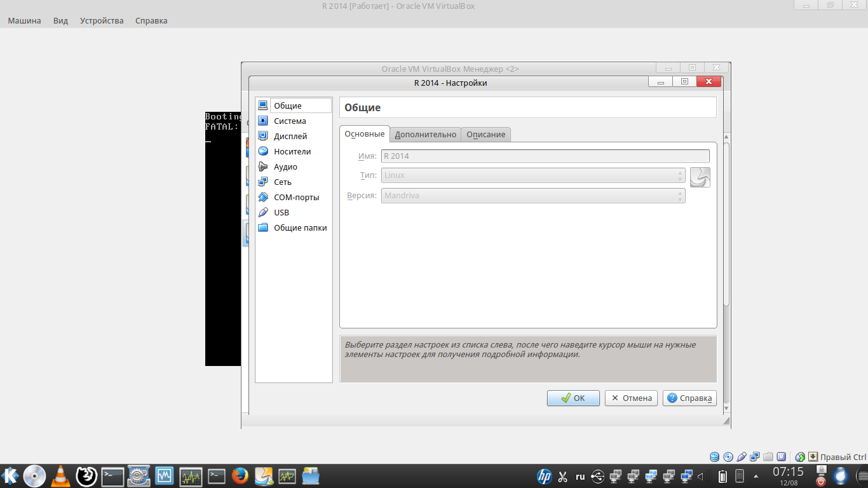
Task: Open the large terminal icon beside the cat icon
Action: point(112,476)
